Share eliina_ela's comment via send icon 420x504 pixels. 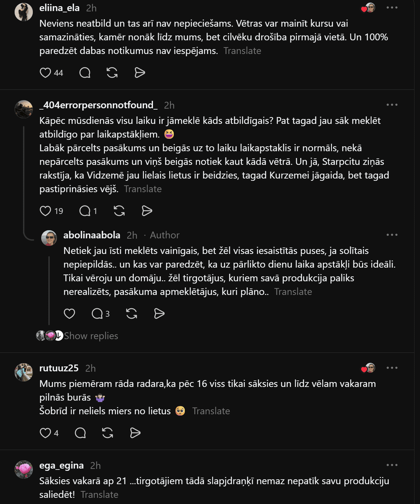point(140,73)
